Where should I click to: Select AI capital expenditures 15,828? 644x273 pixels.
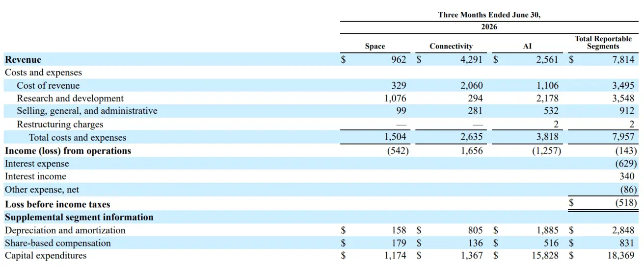(x=546, y=256)
